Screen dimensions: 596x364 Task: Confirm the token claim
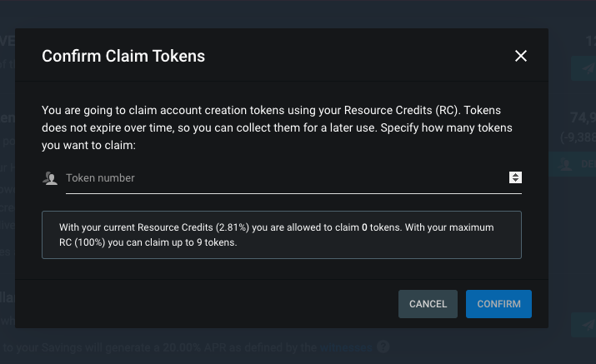(498, 304)
